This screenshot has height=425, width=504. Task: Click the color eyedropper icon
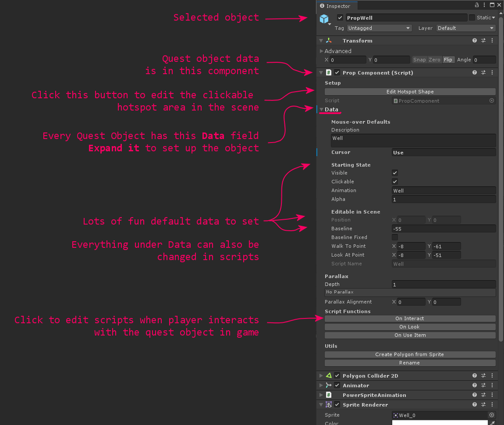coord(492,423)
